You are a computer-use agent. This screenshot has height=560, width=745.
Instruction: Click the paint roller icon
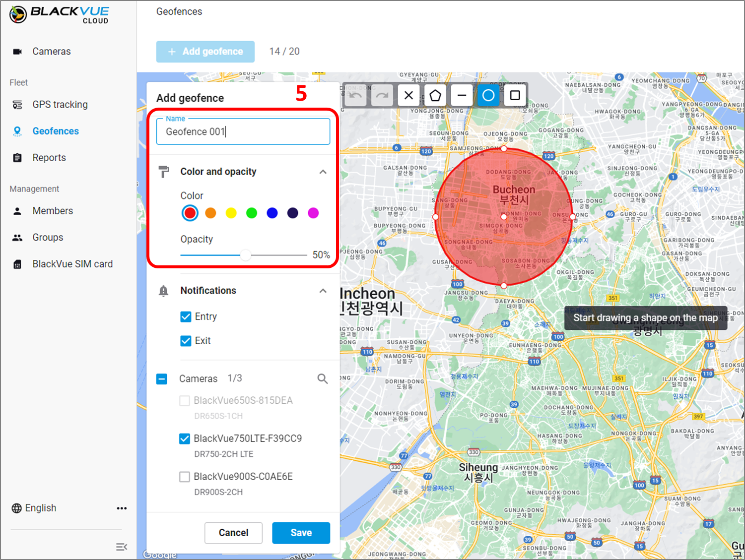point(164,172)
